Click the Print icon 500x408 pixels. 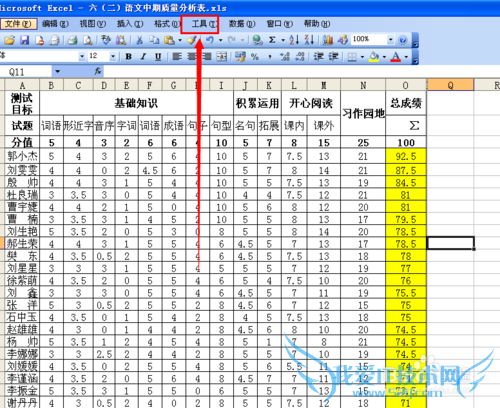[73, 40]
